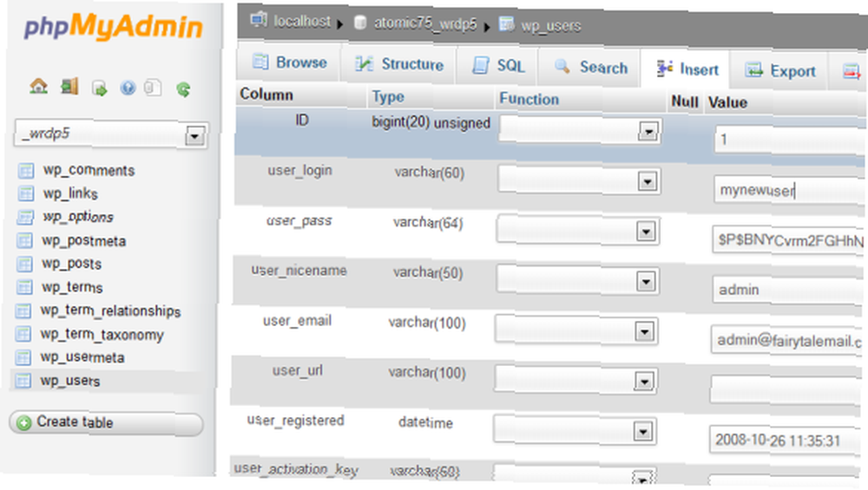Click the green reload navigation icon
This screenshot has width=868, height=490.
click(183, 89)
